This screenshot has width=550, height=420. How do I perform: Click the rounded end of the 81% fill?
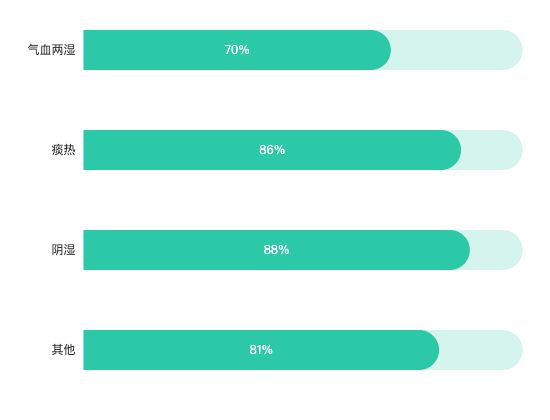tap(429, 350)
